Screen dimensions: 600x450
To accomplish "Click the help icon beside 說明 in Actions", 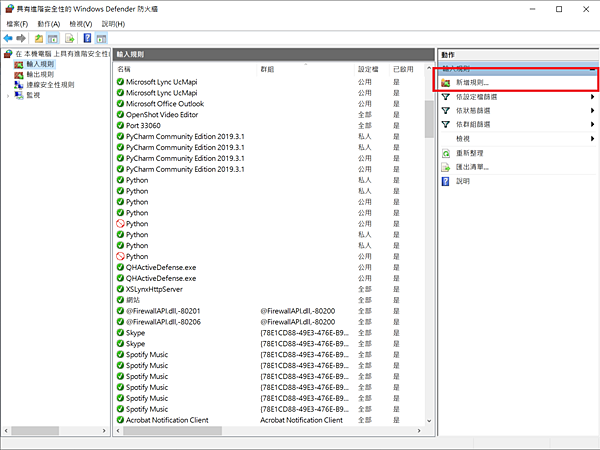I will click(x=445, y=181).
